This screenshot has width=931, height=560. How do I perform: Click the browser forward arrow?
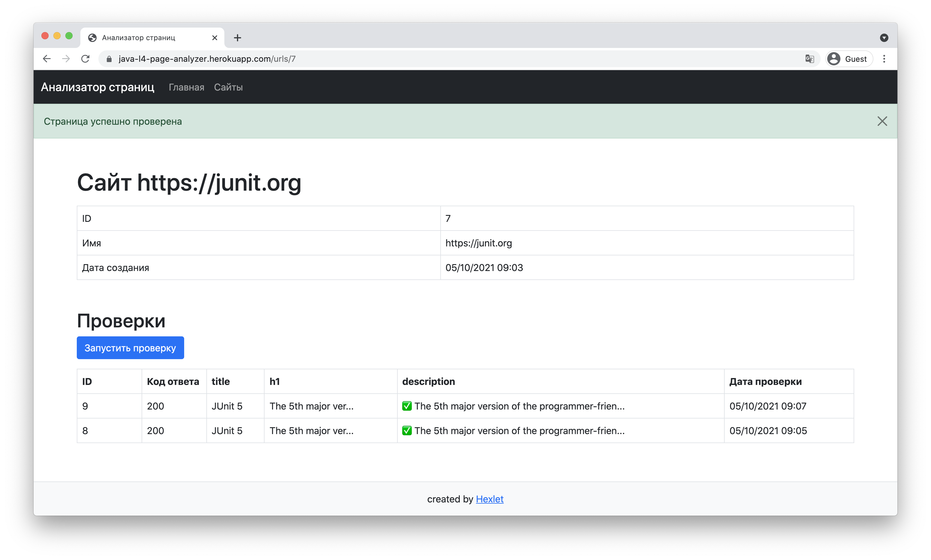66,59
